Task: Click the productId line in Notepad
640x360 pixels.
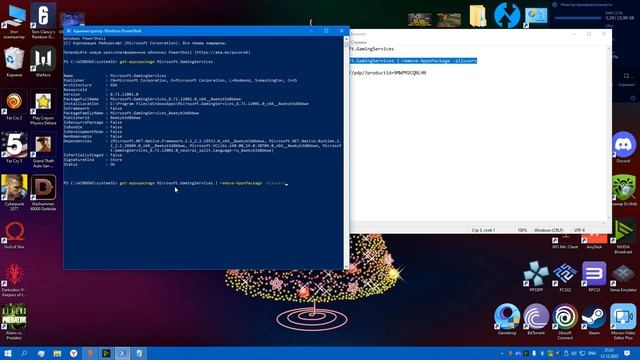Action: tap(388, 73)
